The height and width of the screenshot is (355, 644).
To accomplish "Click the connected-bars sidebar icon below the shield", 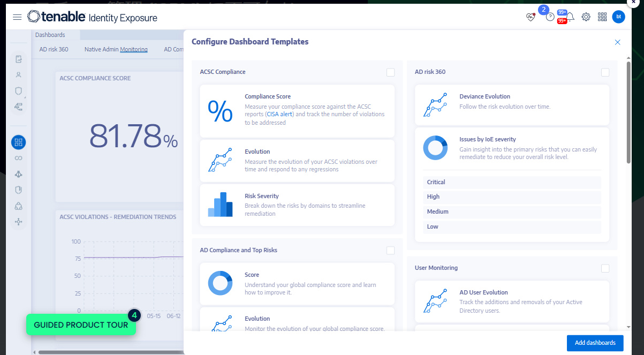I will point(19,107).
